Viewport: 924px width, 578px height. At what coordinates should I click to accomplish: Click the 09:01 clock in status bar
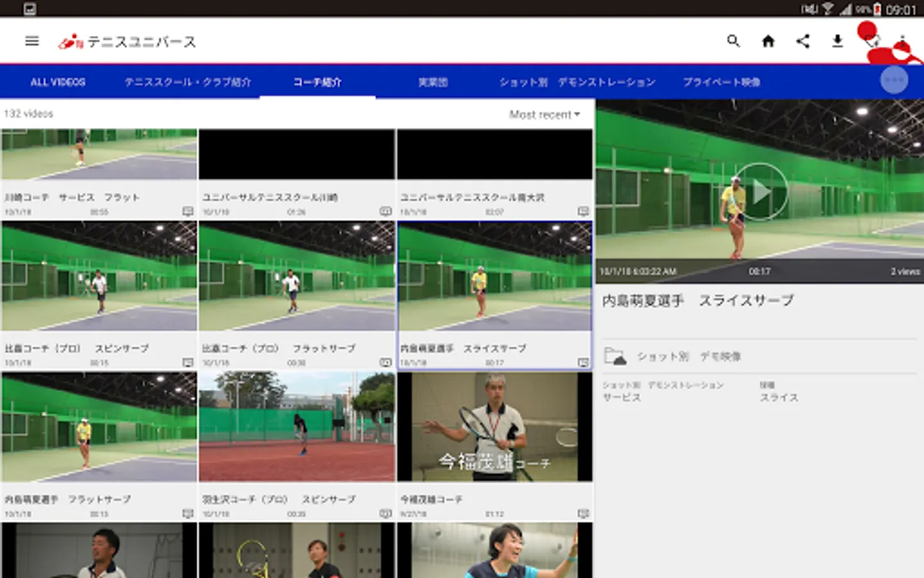(901, 10)
